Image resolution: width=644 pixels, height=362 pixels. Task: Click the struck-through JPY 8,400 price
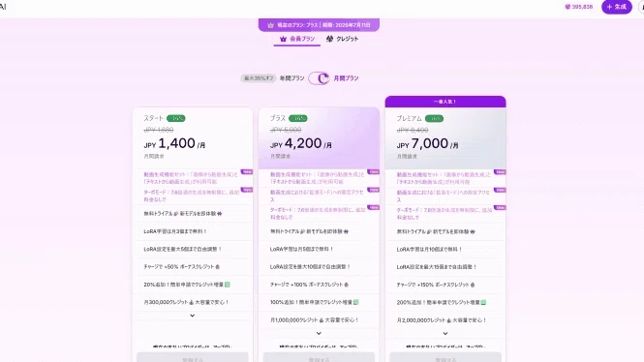coord(413,130)
